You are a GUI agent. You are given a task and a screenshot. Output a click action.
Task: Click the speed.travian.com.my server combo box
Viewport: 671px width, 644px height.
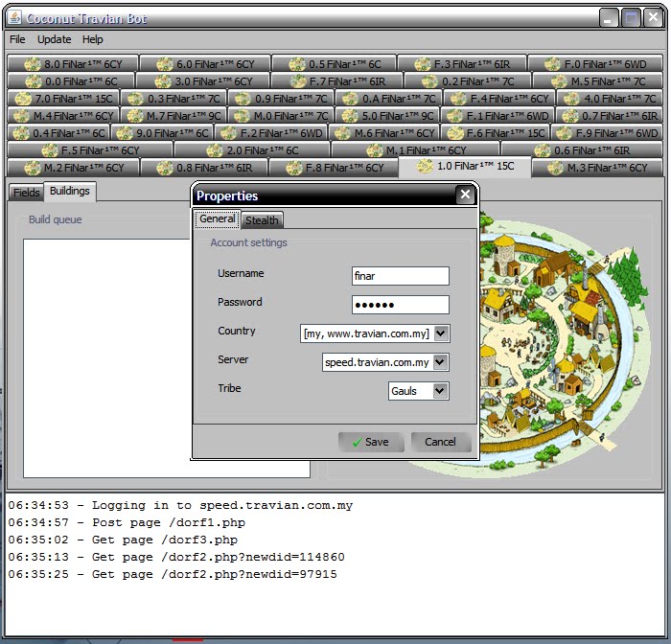click(x=385, y=362)
